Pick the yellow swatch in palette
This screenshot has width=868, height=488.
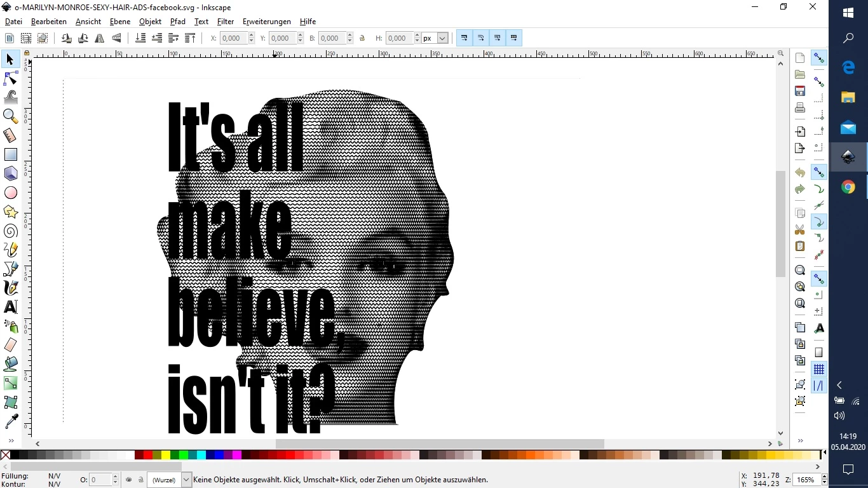166,455
